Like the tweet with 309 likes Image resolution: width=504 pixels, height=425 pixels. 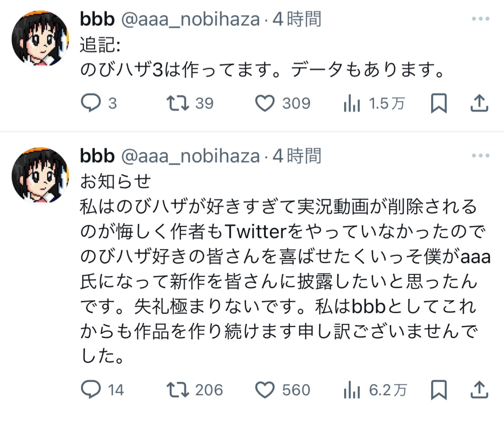point(265,103)
